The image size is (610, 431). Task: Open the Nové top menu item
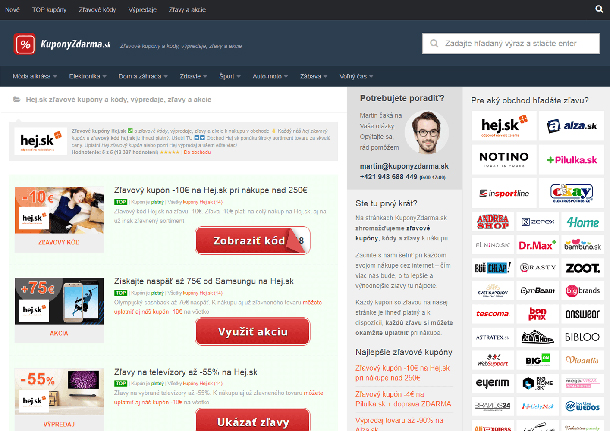12,10
